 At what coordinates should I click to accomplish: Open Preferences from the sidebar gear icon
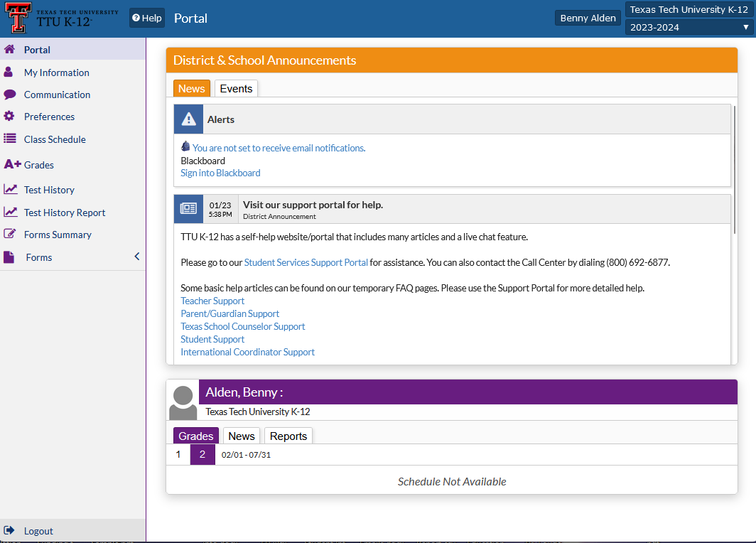click(11, 117)
